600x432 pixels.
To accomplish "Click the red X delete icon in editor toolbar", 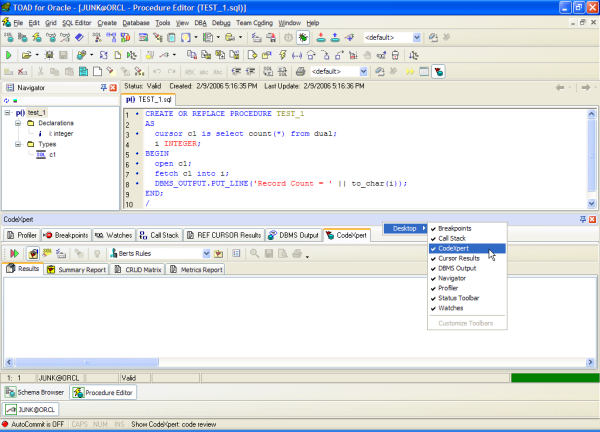I will tap(23, 72).
